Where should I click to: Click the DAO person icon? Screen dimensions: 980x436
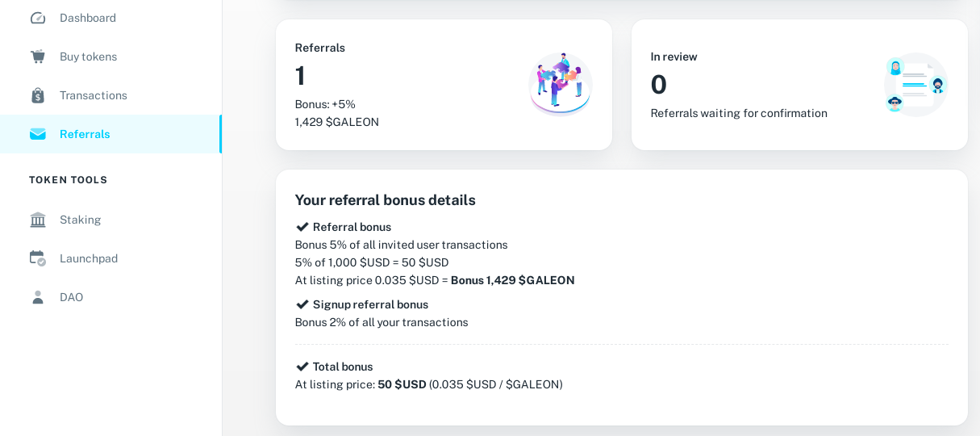coord(38,297)
